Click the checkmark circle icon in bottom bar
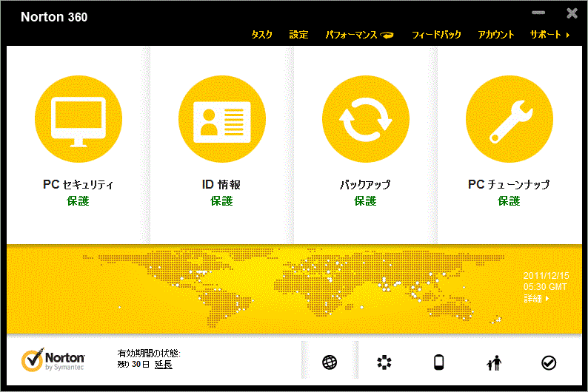 click(548, 362)
